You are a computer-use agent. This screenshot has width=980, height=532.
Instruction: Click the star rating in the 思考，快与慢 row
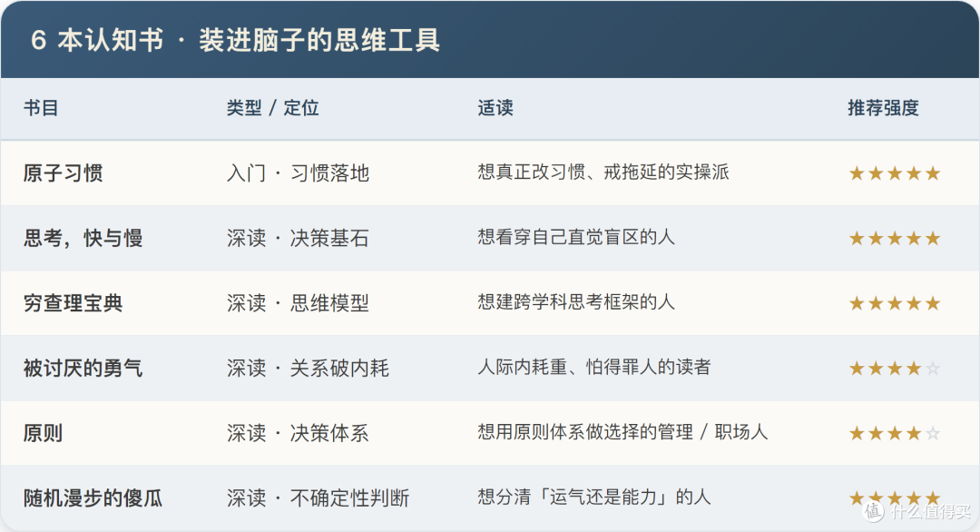tap(895, 238)
